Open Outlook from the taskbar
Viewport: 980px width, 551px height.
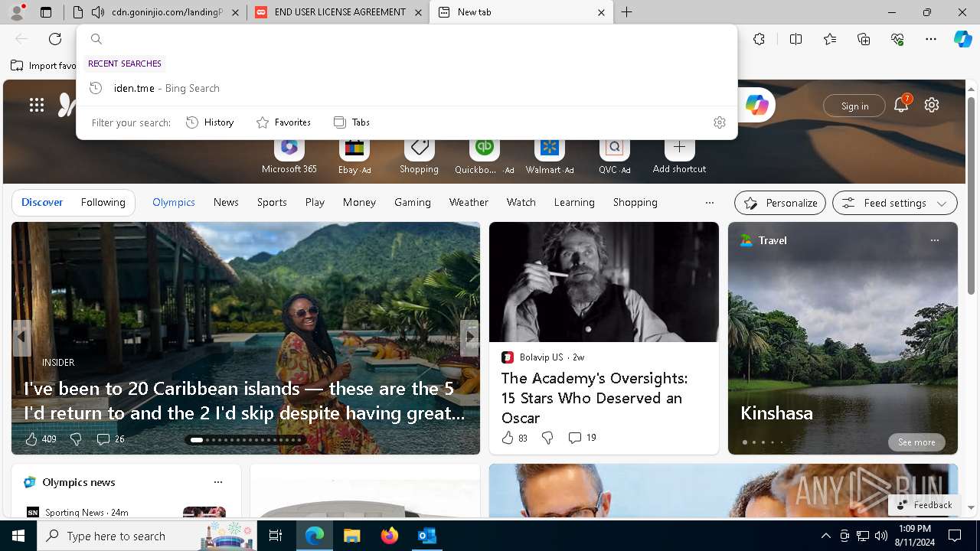[426, 536]
